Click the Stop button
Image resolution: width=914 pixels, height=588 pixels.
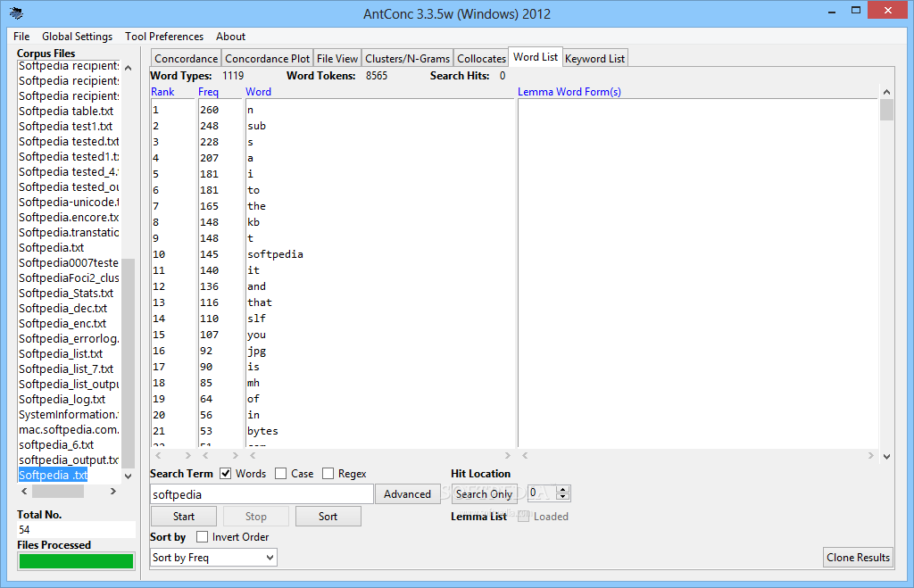(x=256, y=517)
